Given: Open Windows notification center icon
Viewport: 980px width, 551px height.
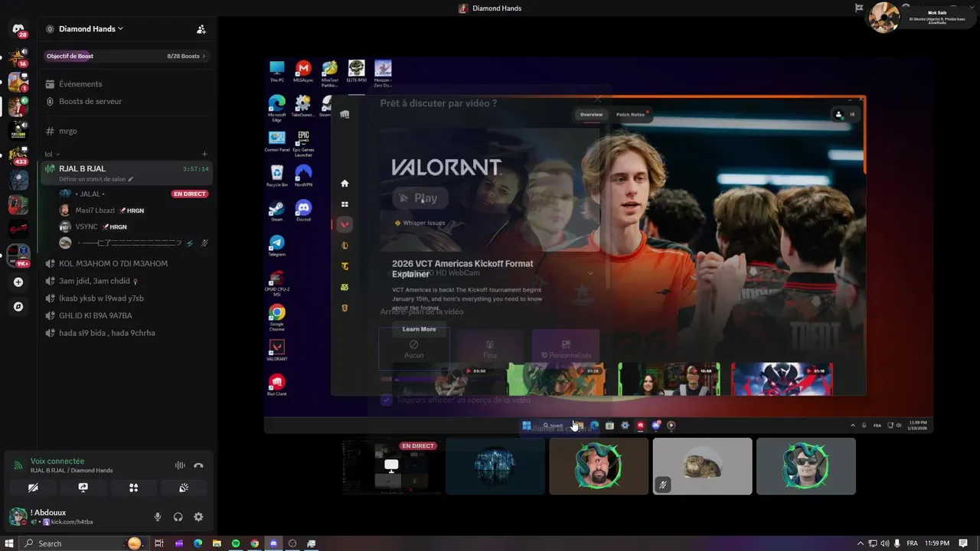Looking at the screenshot, I should (963, 543).
